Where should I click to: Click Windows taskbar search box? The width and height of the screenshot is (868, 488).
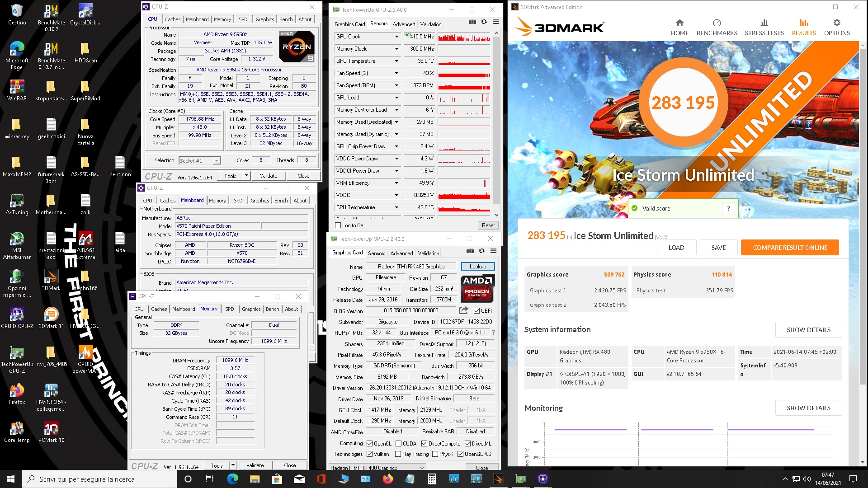[x=99, y=479]
